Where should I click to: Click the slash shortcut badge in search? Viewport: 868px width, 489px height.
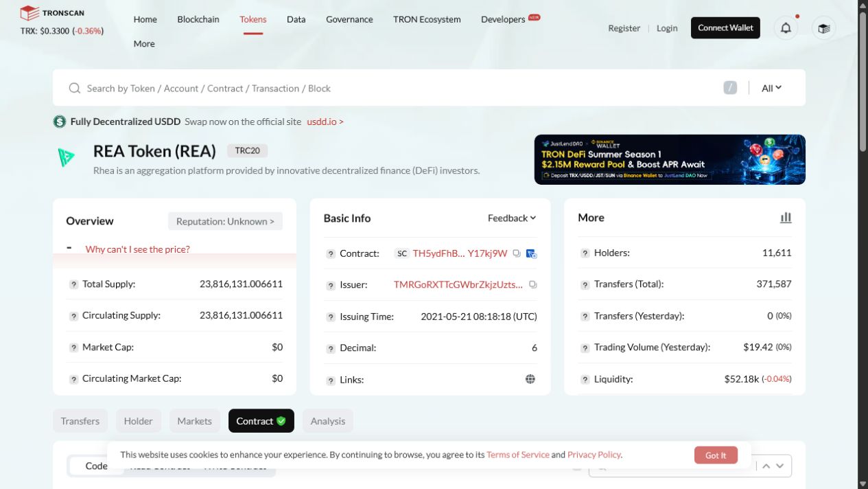730,88
